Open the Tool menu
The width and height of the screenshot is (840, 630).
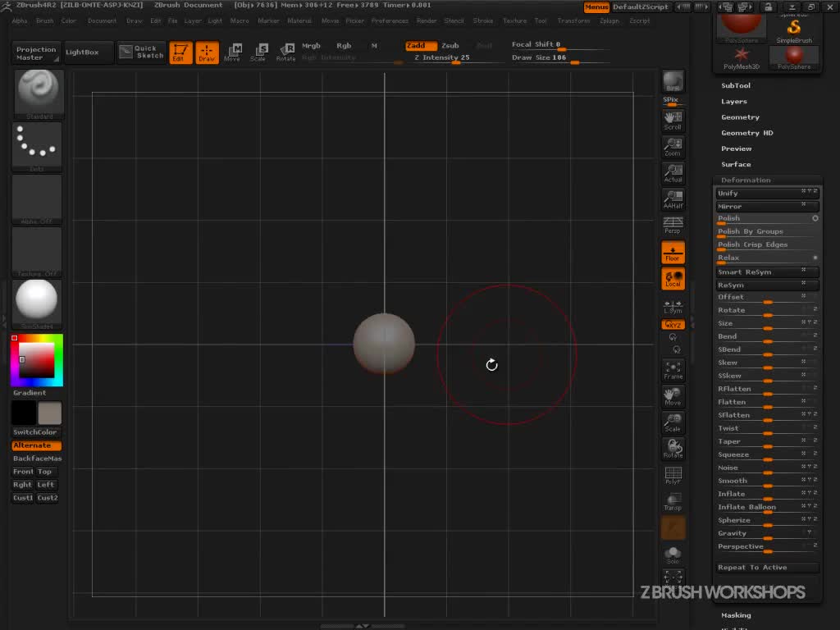pyautogui.click(x=541, y=21)
